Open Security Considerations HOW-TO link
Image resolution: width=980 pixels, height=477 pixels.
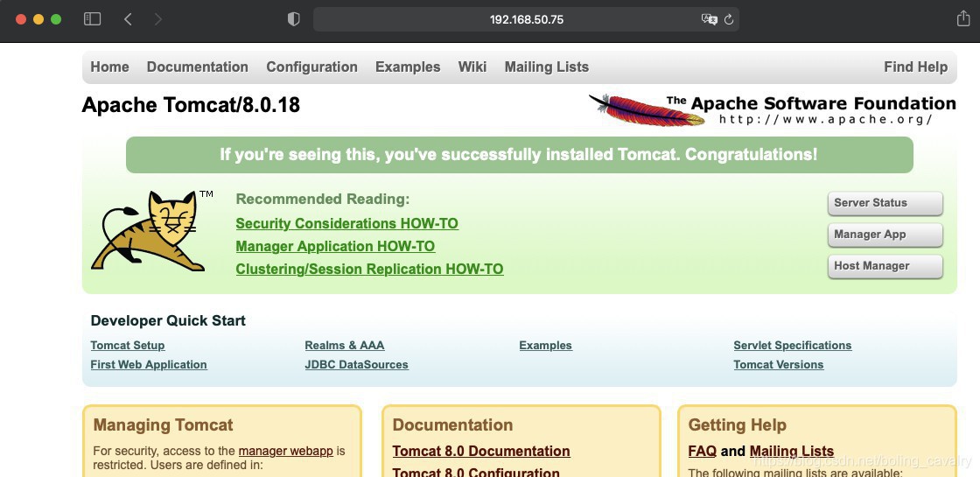pos(346,224)
